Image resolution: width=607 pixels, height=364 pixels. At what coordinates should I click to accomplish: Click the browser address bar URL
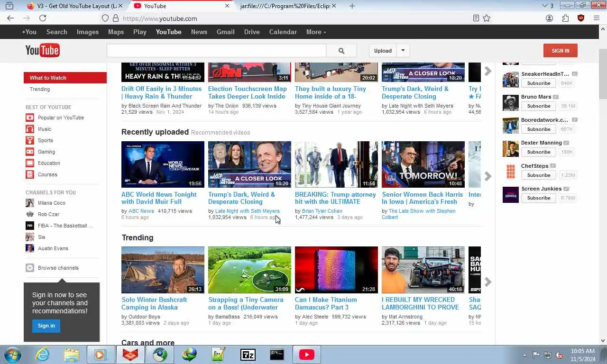tap(160, 18)
